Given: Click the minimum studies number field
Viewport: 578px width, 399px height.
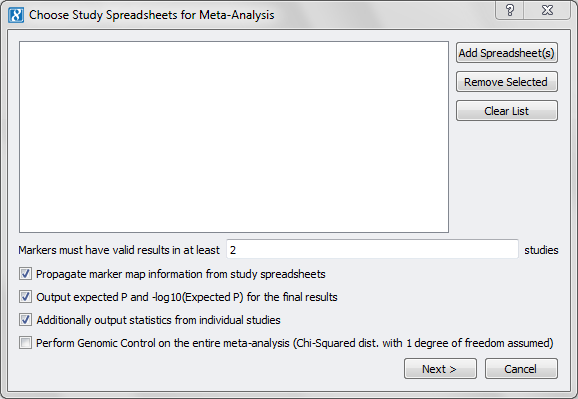Looking at the screenshot, I should (x=372, y=250).
